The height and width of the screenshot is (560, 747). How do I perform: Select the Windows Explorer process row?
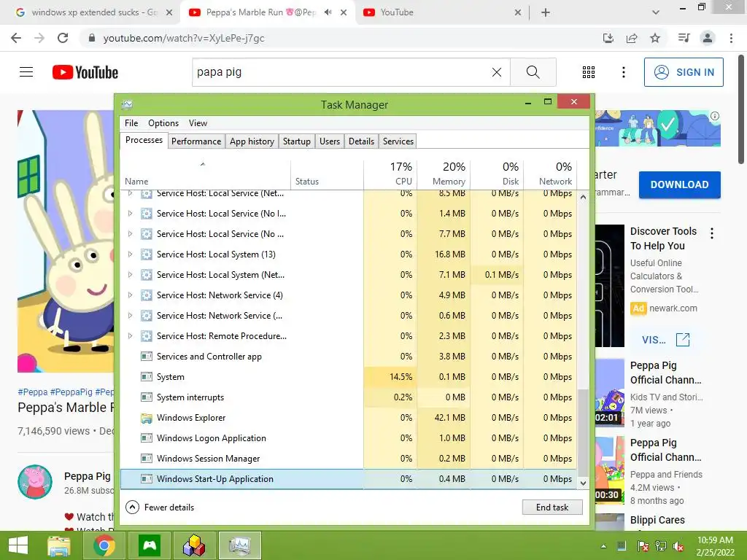coord(349,418)
